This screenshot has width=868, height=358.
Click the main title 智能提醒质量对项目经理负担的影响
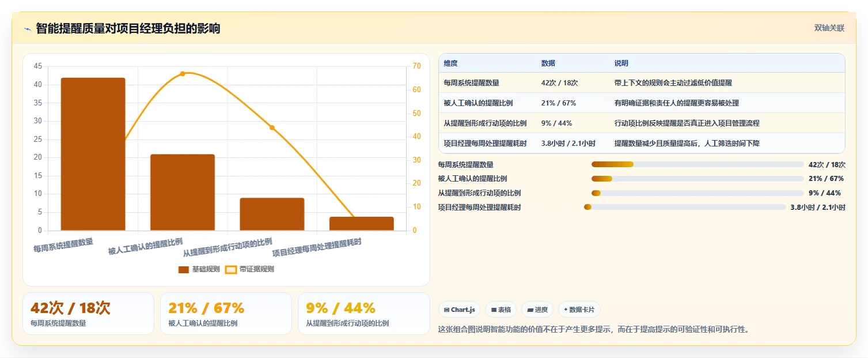pyautogui.click(x=128, y=29)
